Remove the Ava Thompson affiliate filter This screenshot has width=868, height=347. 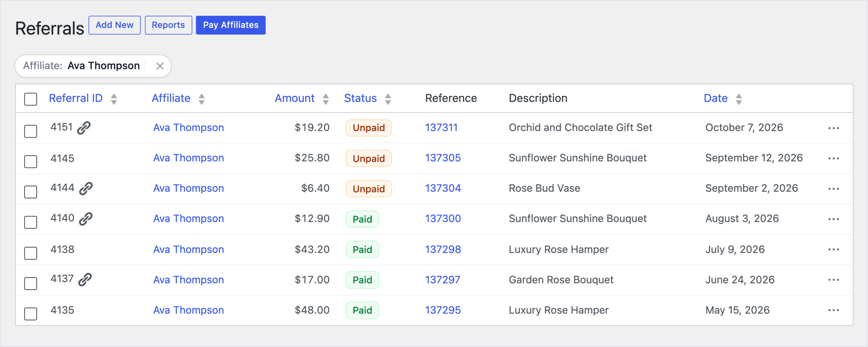coord(160,66)
